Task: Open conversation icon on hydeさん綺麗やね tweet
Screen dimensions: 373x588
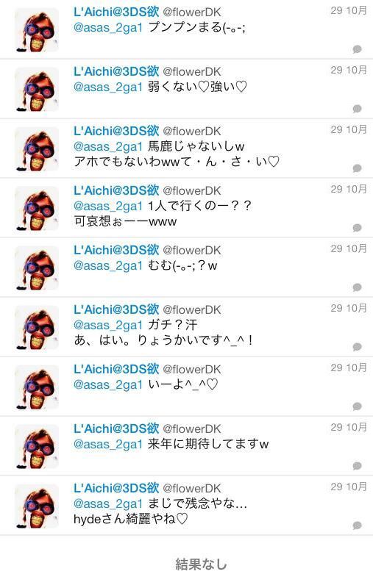Action: [x=358, y=526]
